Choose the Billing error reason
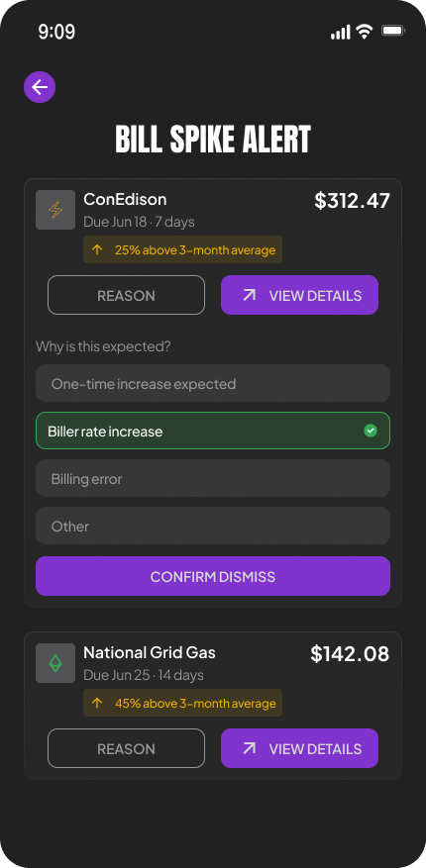426x868 pixels. [x=213, y=478]
